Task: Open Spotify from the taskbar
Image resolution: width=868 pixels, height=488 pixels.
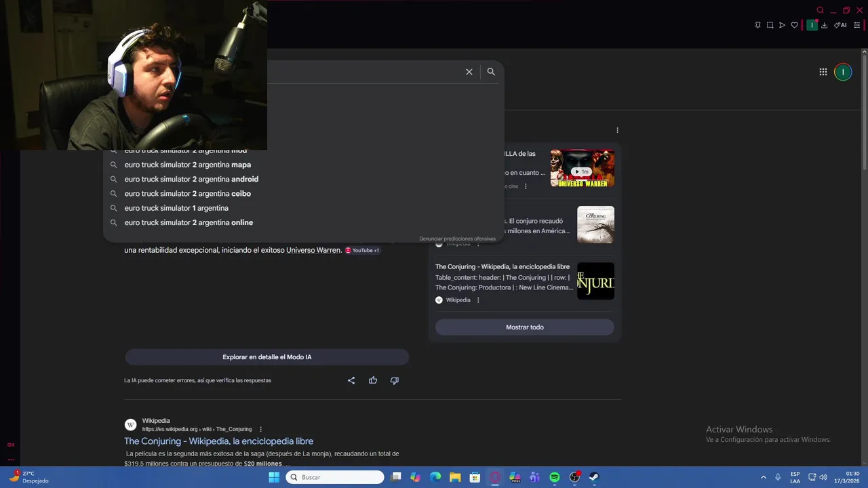Action: click(555, 477)
